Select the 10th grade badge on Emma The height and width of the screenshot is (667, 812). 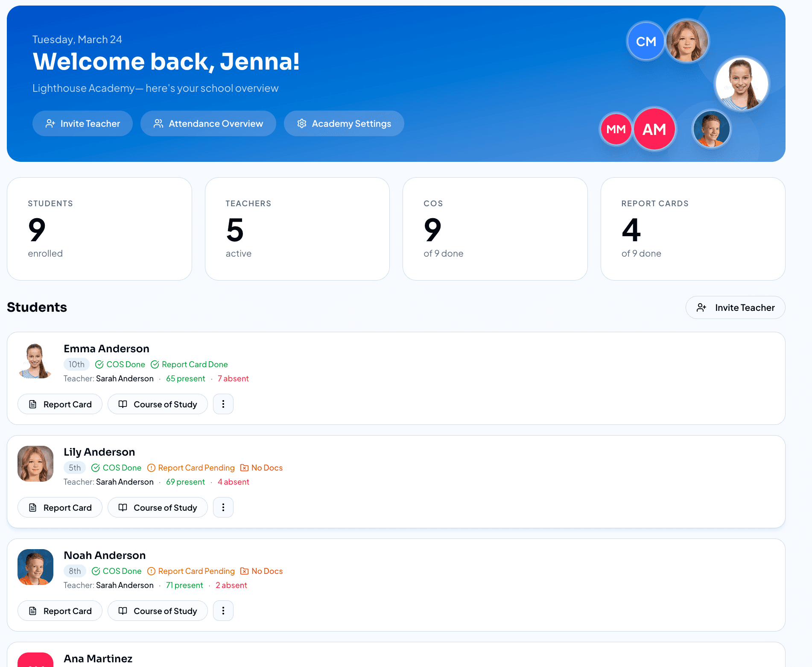(x=76, y=364)
